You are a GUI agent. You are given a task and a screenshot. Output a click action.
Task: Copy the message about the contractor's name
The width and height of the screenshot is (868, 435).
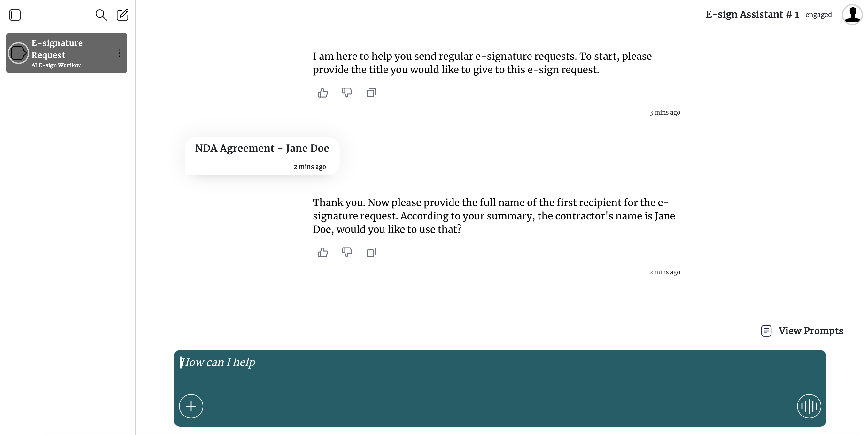pyautogui.click(x=371, y=253)
